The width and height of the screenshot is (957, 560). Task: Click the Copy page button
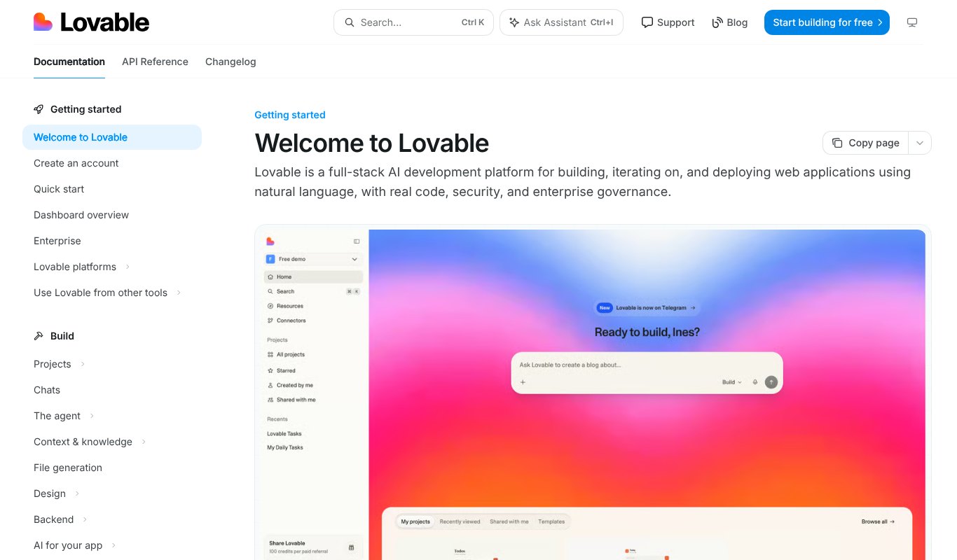click(865, 143)
